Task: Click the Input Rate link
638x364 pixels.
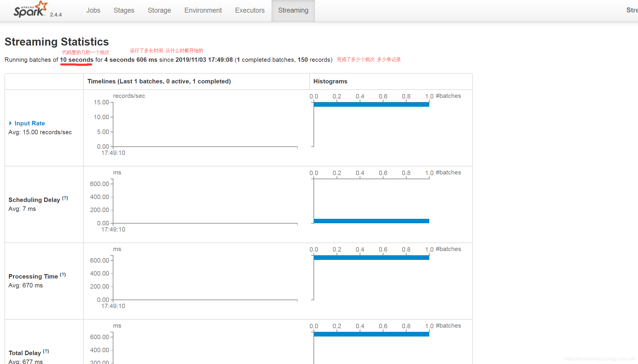Action: point(30,123)
